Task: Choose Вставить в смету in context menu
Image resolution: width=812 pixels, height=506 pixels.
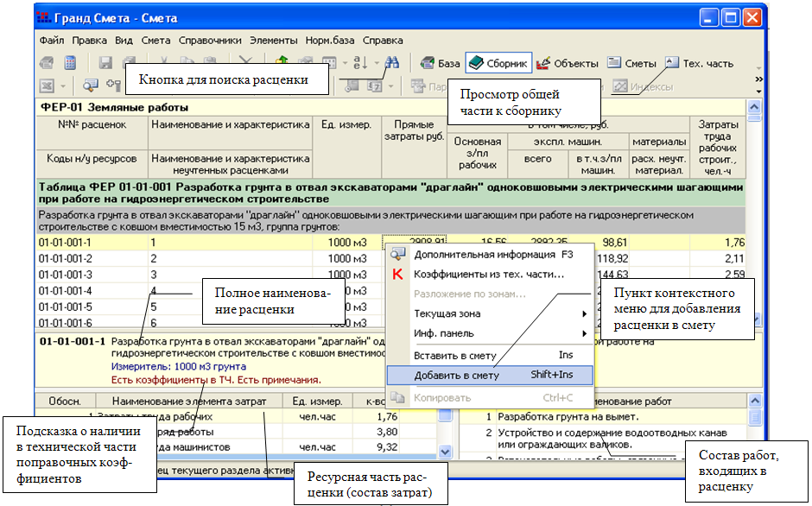Action: 490,355
